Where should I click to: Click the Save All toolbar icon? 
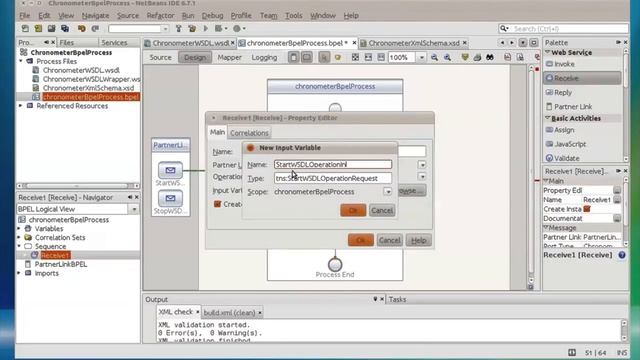pos(65,29)
